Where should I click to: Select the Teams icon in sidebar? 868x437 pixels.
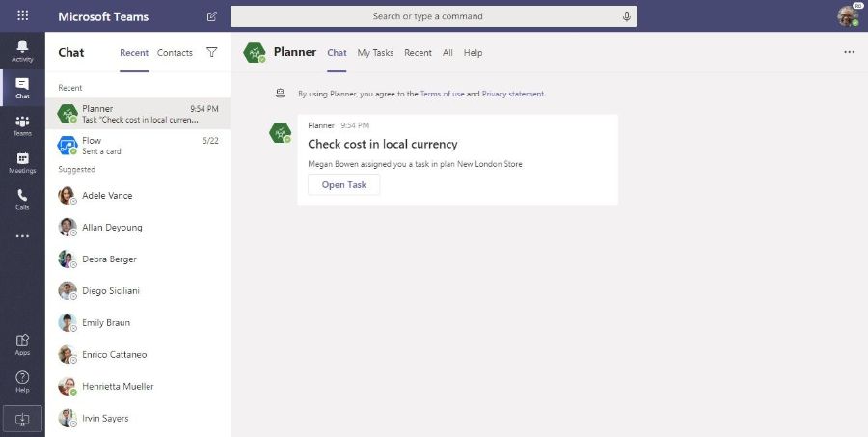tap(22, 125)
